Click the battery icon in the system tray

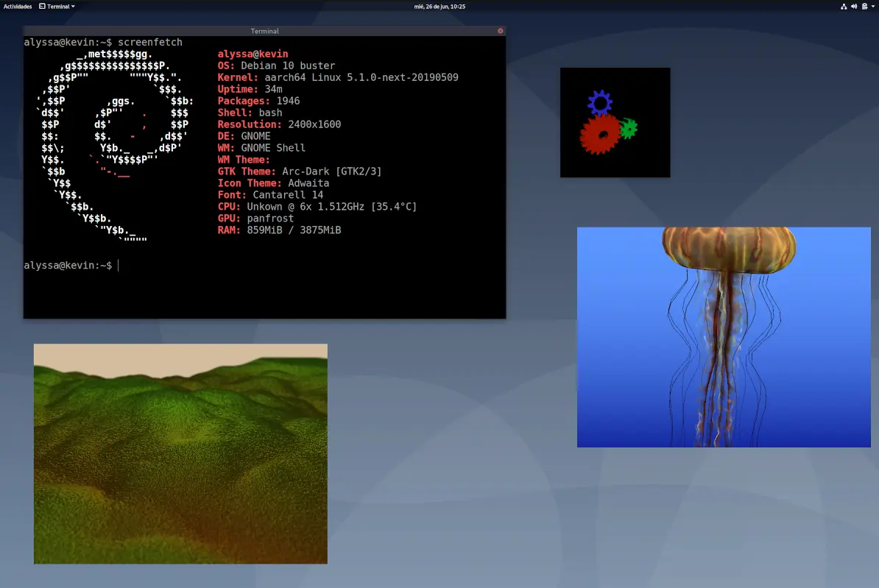click(x=864, y=6)
